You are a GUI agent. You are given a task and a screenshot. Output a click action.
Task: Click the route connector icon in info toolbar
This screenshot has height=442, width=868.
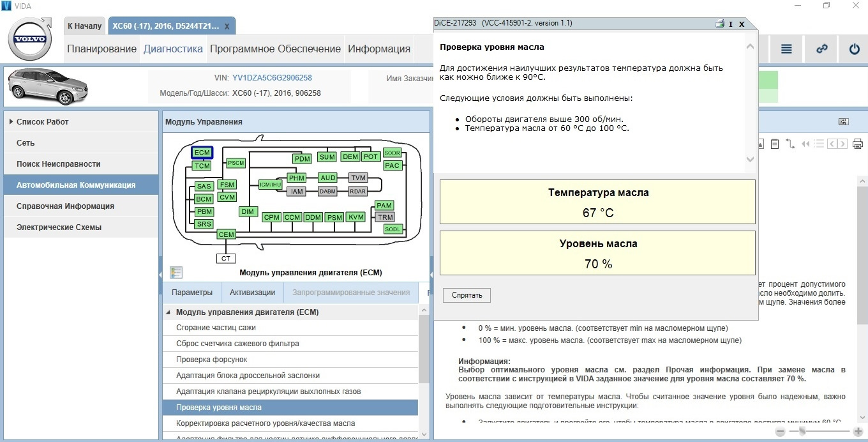pos(790,144)
